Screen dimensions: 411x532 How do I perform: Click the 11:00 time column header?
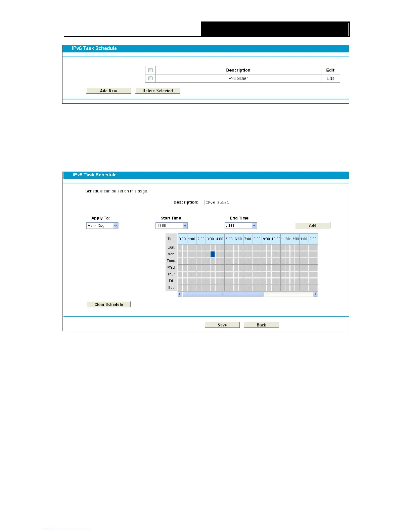point(285,239)
